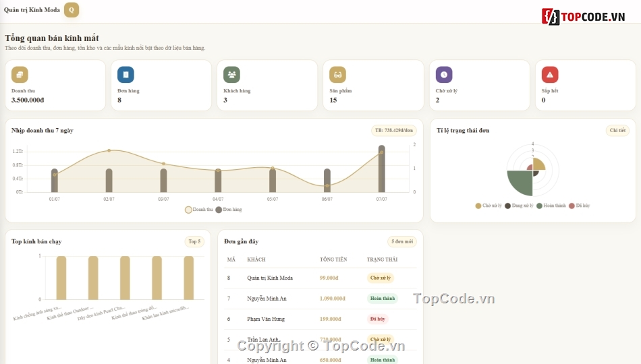Toggle the Doanh thu legend in revenue chart

199,210
